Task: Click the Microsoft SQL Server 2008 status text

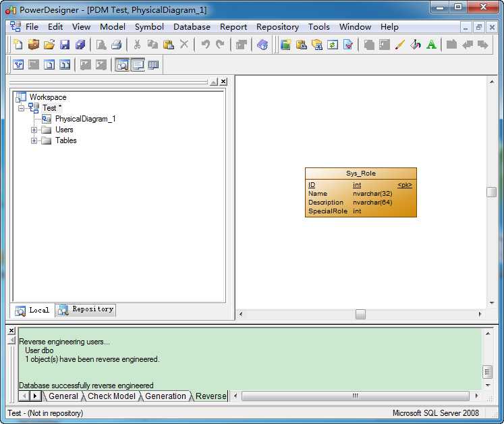Action: tap(436, 413)
